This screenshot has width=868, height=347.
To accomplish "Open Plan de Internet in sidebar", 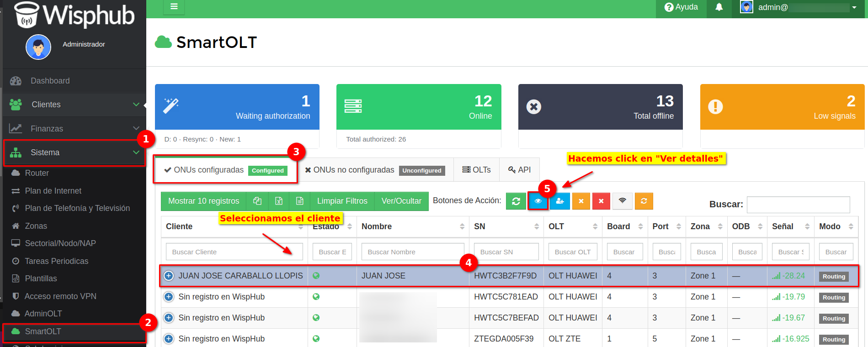I will click(x=53, y=191).
